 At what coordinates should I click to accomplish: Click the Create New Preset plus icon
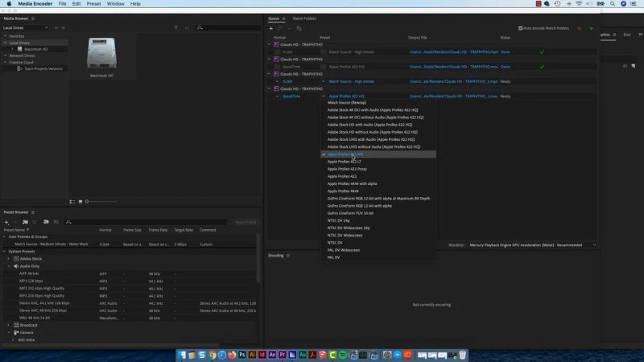tap(6, 222)
